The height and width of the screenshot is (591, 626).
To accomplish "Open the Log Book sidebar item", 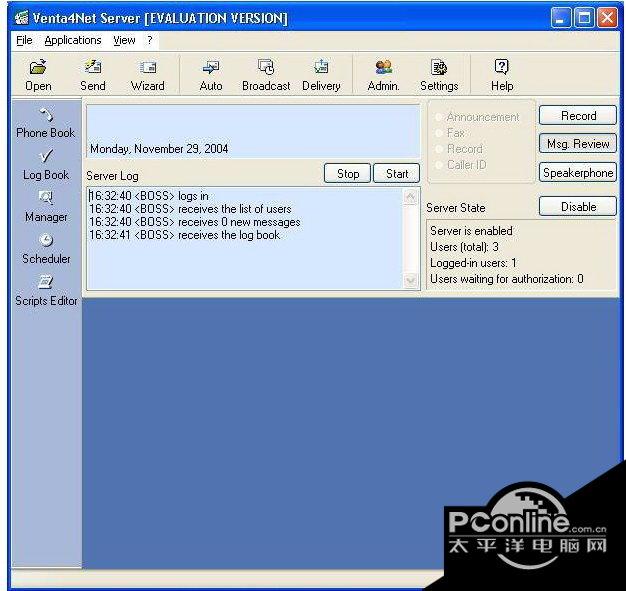I will tap(46, 165).
